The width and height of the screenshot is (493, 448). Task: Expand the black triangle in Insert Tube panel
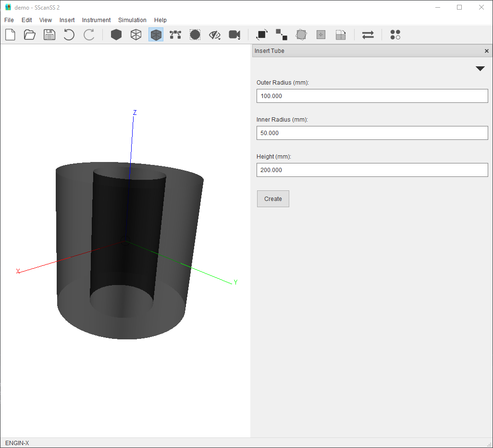480,69
